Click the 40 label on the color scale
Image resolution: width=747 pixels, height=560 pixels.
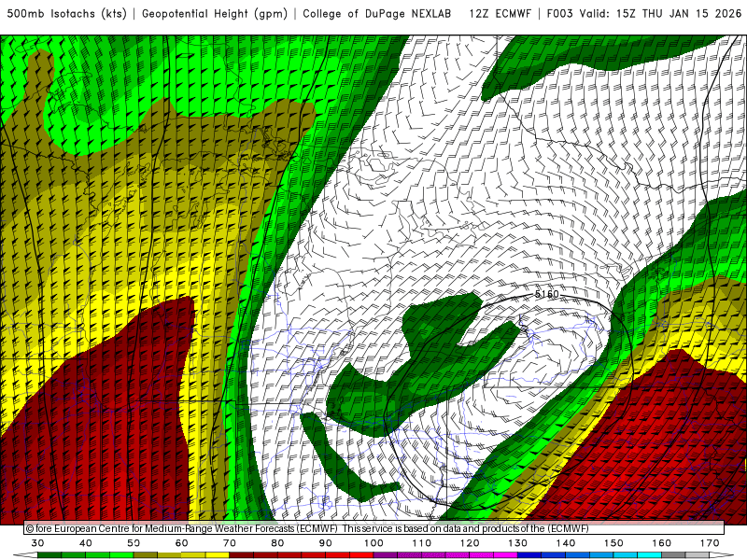(x=85, y=543)
